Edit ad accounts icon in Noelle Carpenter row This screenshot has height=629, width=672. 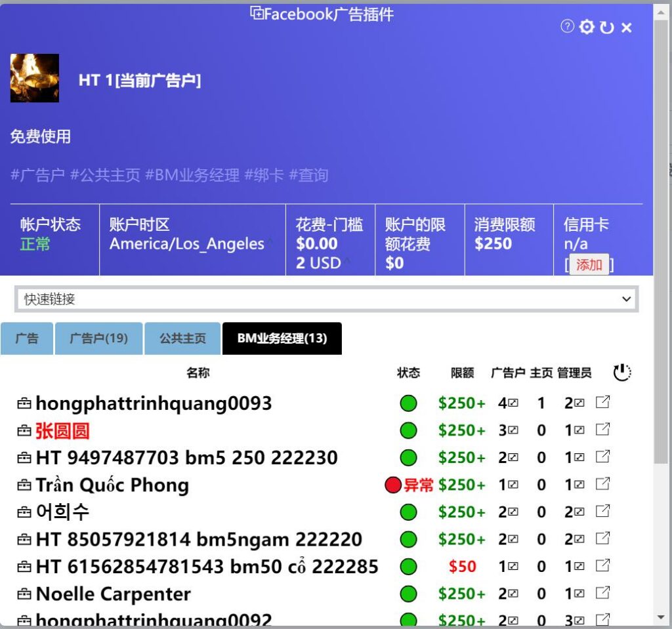513,594
